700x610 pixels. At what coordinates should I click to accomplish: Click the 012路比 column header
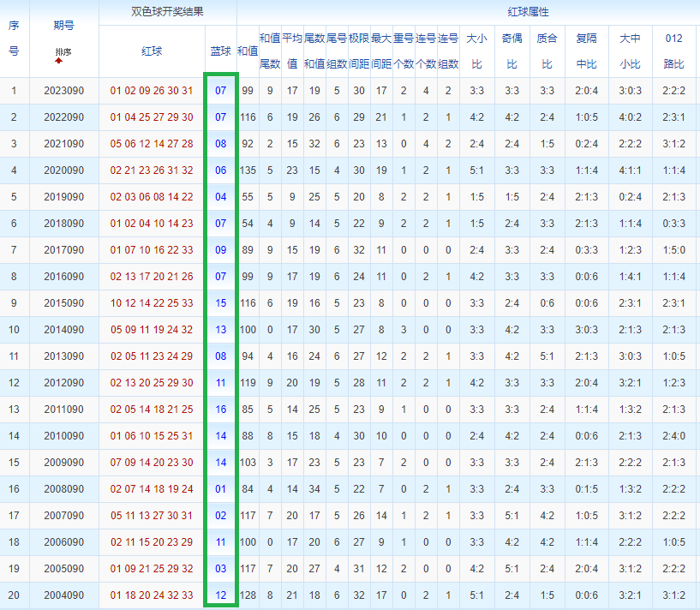pos(673,51)
